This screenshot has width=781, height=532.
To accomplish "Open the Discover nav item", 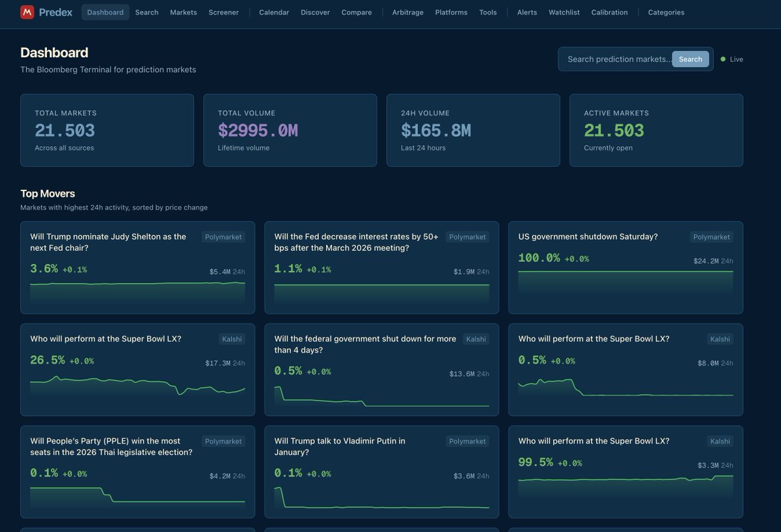I will click(x=315, y=12).
